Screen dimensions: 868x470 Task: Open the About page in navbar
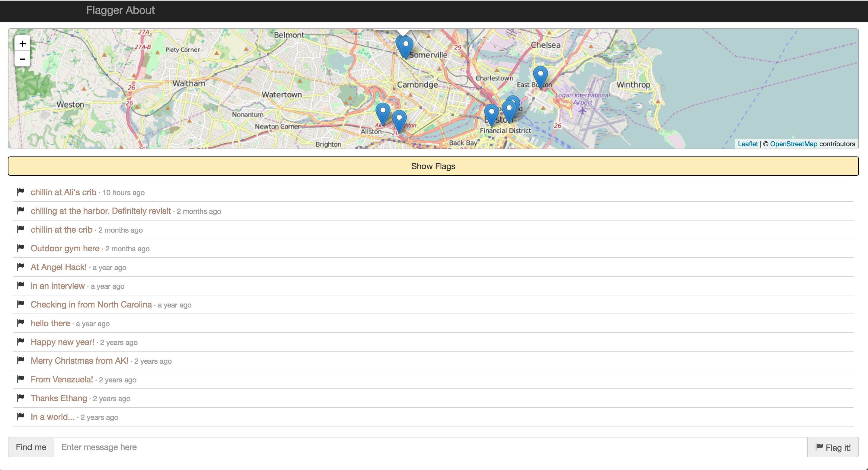140,10
